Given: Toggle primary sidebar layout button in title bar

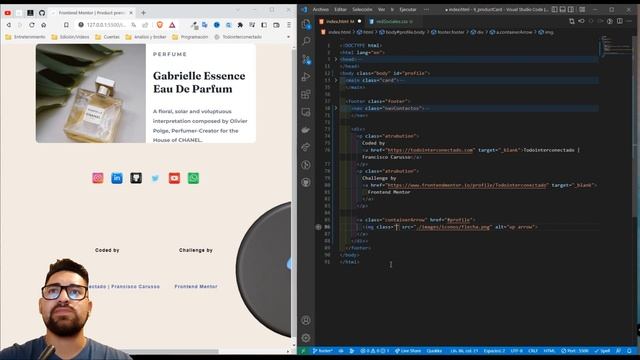Looking at the screenshot, I should click(x=554, y=9).
